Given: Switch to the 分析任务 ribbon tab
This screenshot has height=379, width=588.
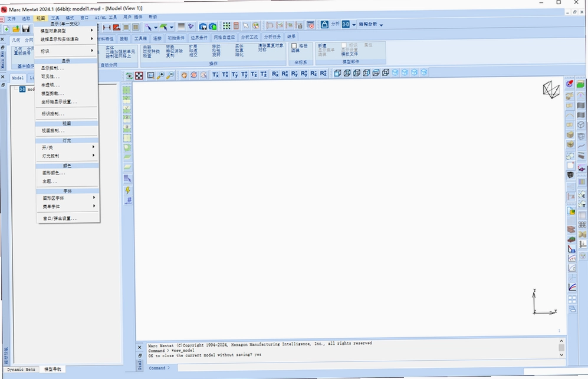Looking at the screenshot, I should 272,37.
